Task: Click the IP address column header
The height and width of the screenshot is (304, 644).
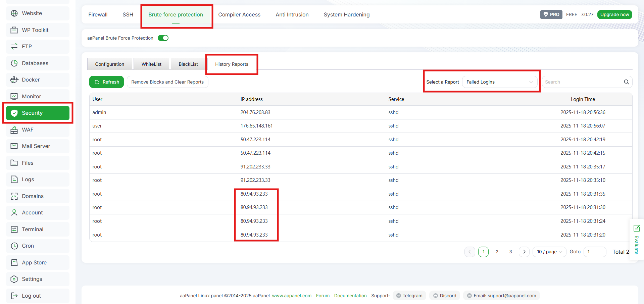Action: tap(252, 99)
